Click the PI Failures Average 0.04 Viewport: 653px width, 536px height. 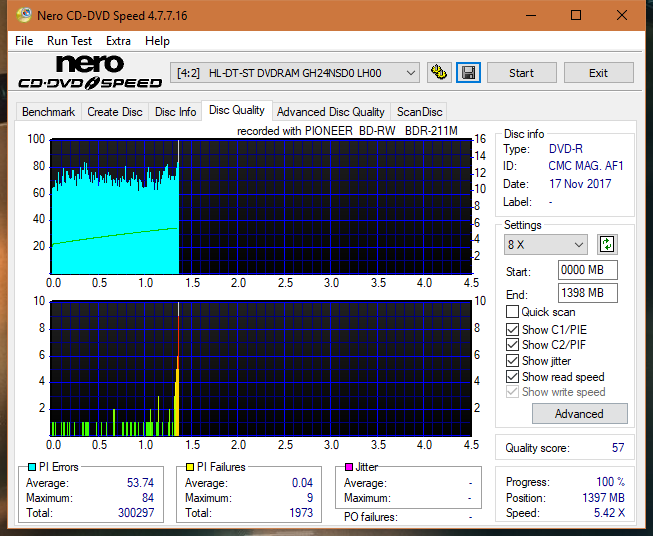302,483
